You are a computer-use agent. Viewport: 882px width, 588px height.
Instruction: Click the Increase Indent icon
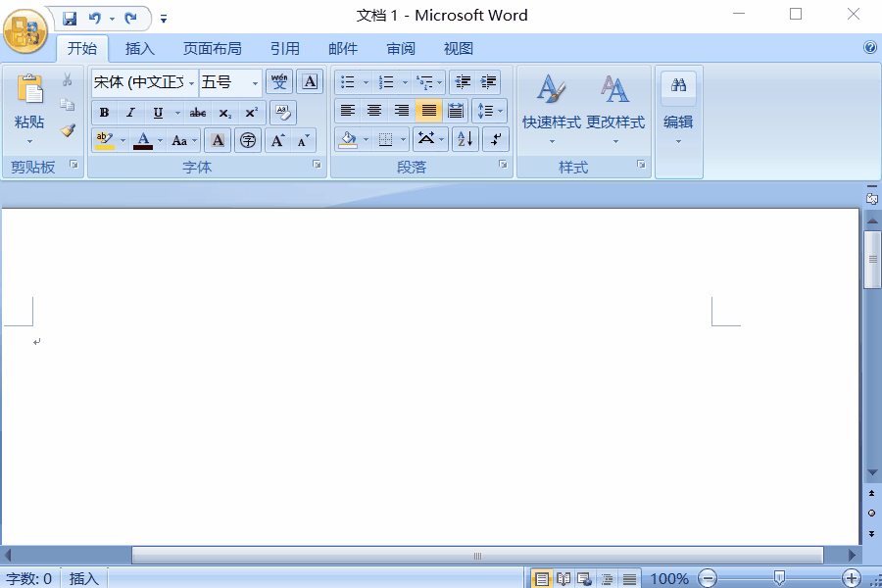[488, 82]
